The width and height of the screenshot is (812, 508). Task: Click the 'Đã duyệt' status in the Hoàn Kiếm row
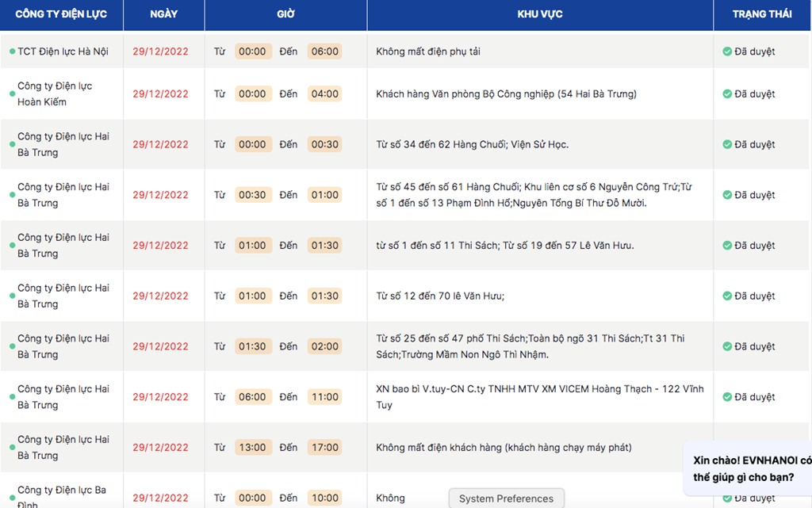(755, 94)
